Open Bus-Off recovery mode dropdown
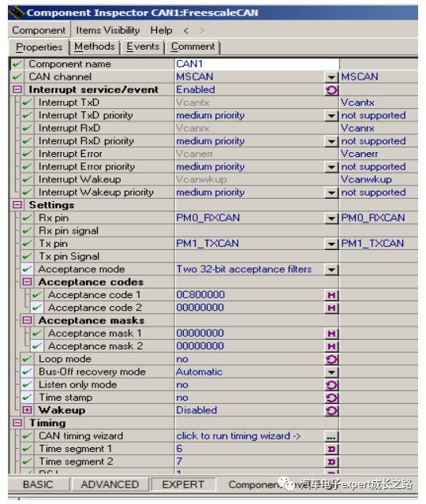Viewport: 426px width, 504px height. tap(331, 372)
